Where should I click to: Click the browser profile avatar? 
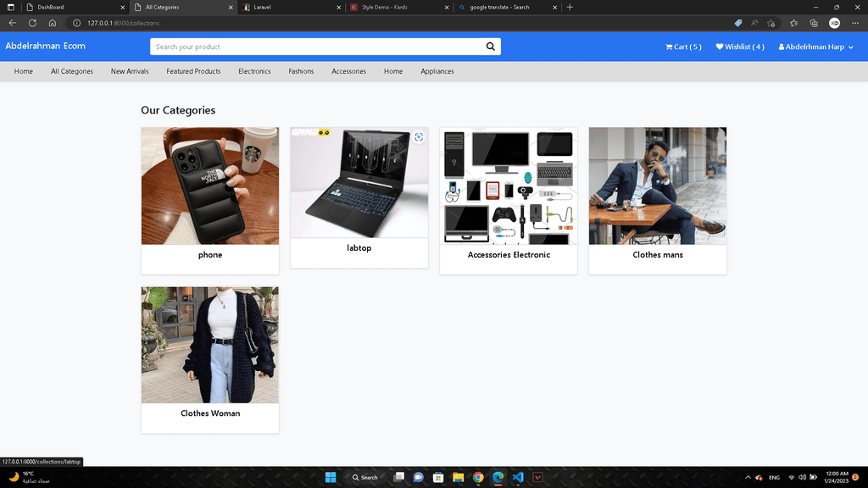[834, 23]
